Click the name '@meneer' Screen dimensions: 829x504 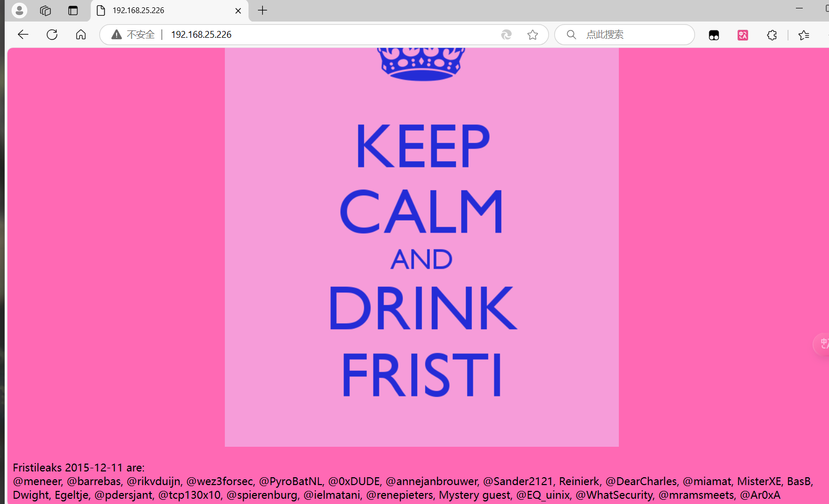pyautogui.click(x=37, y=481)
